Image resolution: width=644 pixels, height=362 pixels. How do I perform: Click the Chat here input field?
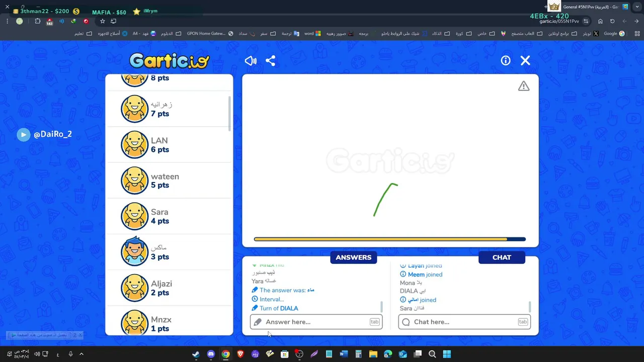tap(464, 322)
